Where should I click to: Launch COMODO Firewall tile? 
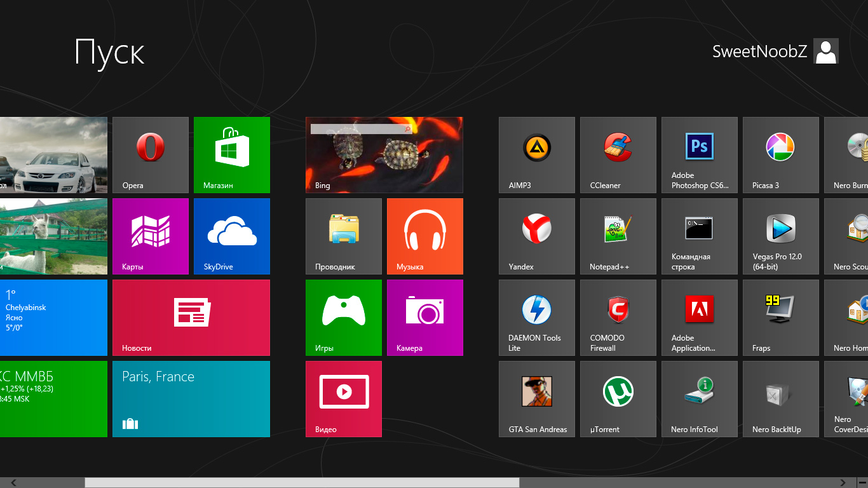pyautogui.click(x=618, y=318)
